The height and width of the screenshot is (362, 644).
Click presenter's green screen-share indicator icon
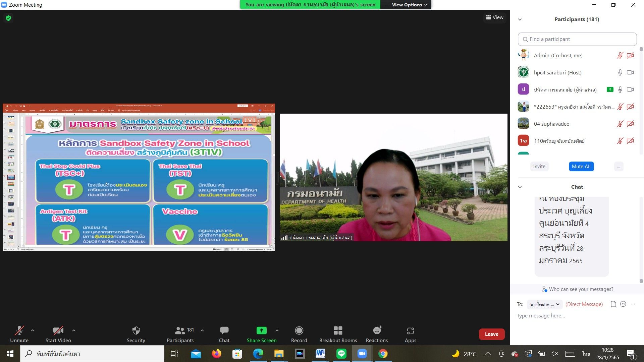pyautogui.click(x=610, y=89)
